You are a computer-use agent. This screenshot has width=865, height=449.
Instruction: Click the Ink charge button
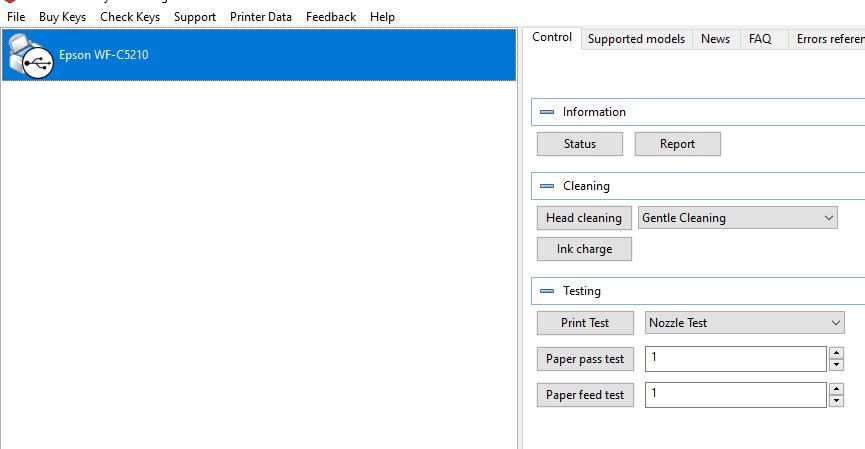tap(584, 249)
